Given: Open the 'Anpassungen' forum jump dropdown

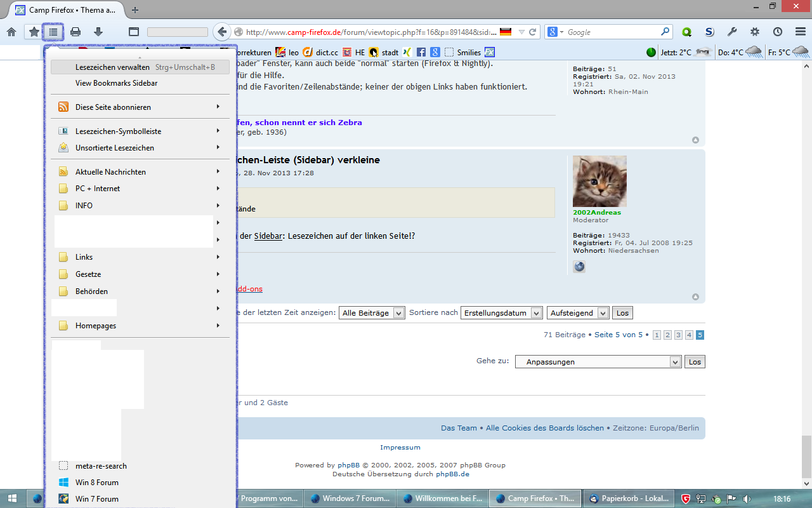Looking at the screenshot, I should 598,362.
